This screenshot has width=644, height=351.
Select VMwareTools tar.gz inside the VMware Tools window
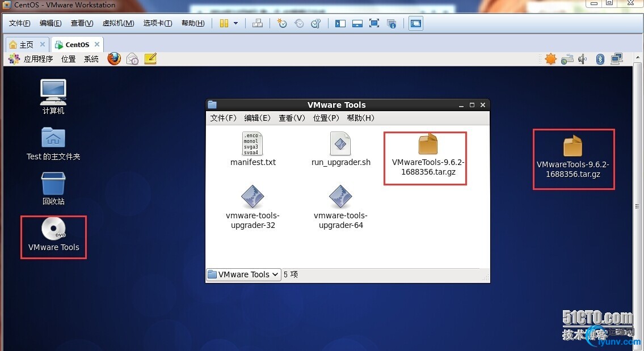[x=428, y=155]
